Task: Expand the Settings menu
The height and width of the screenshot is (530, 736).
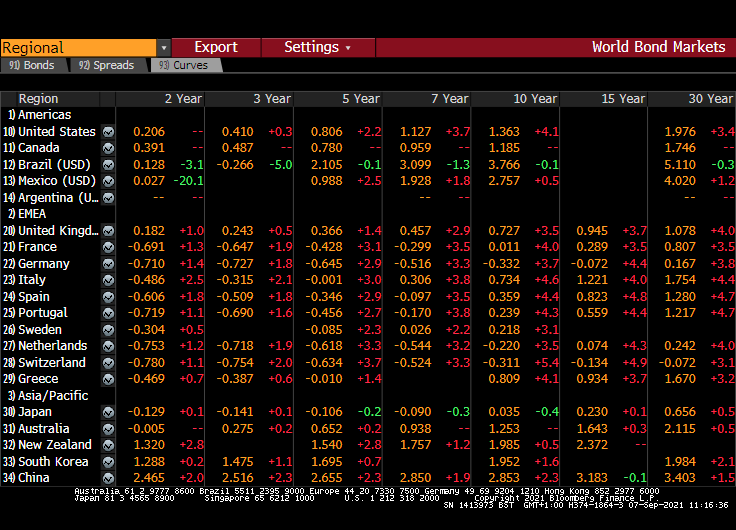Action: pyautogui.click(x=318, y=47)
